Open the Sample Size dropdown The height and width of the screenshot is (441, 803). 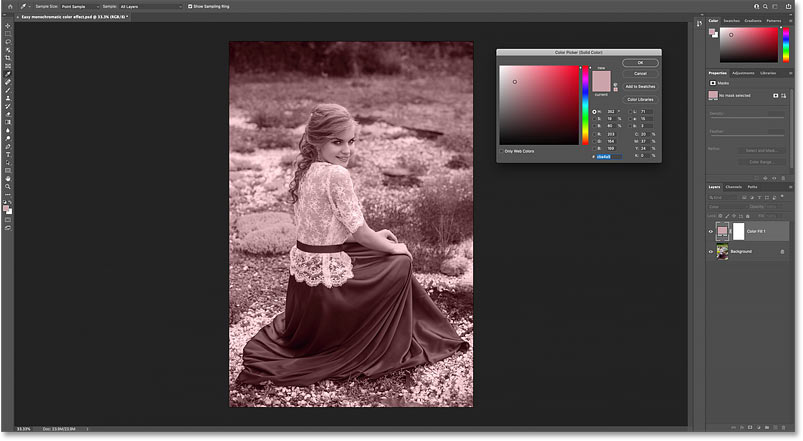click(x=80, y=7)
